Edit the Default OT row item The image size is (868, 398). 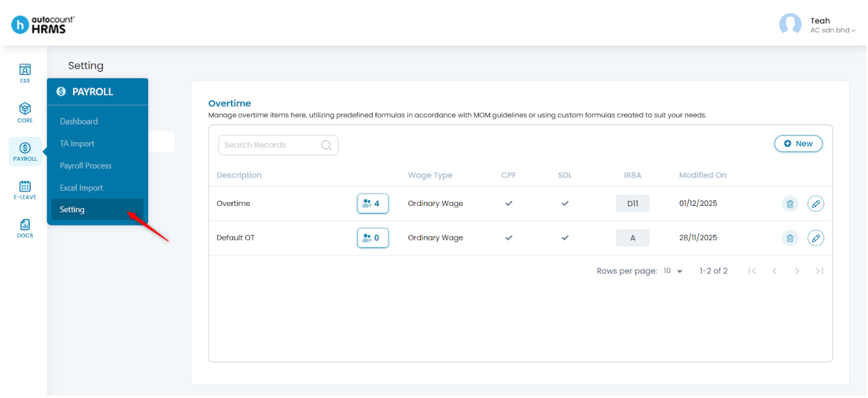pyautogui.click(x=816, y=238)
